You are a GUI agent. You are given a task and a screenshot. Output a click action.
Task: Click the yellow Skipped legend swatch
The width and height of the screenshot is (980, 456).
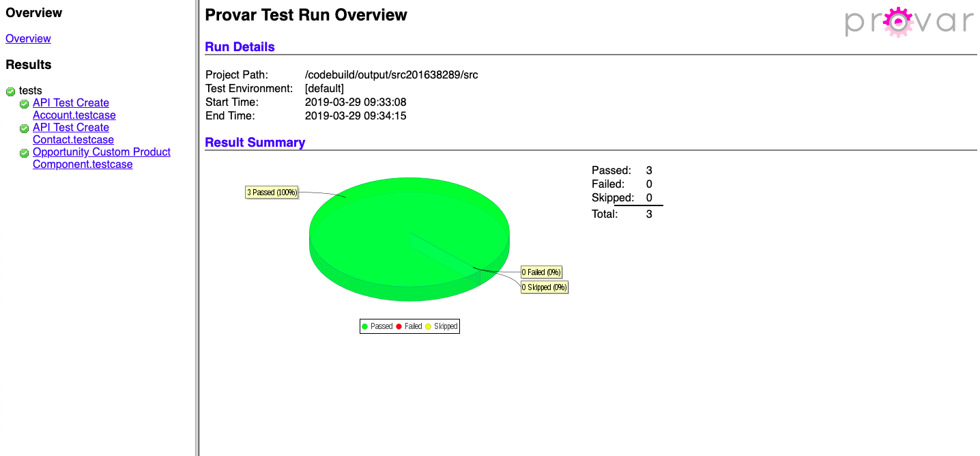[429, 326]
